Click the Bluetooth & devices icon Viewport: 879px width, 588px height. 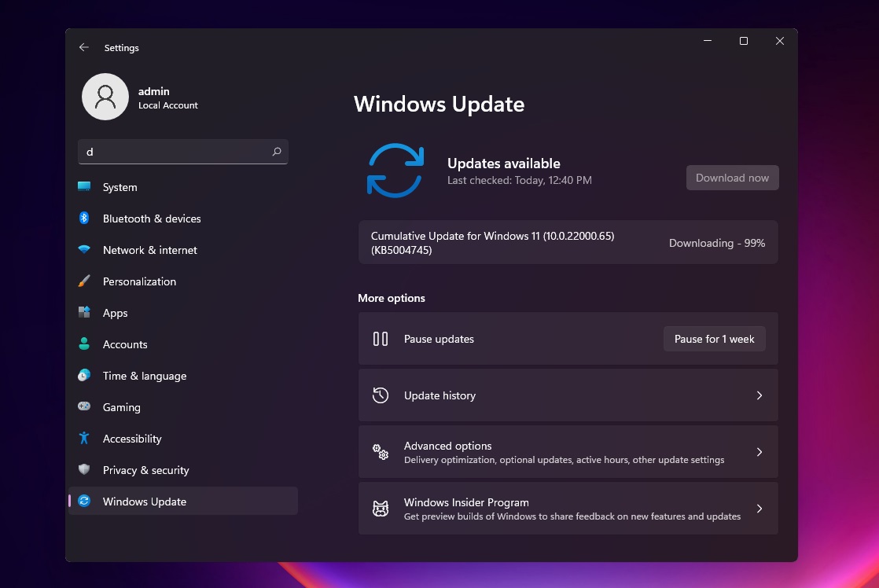coord(84,219)
